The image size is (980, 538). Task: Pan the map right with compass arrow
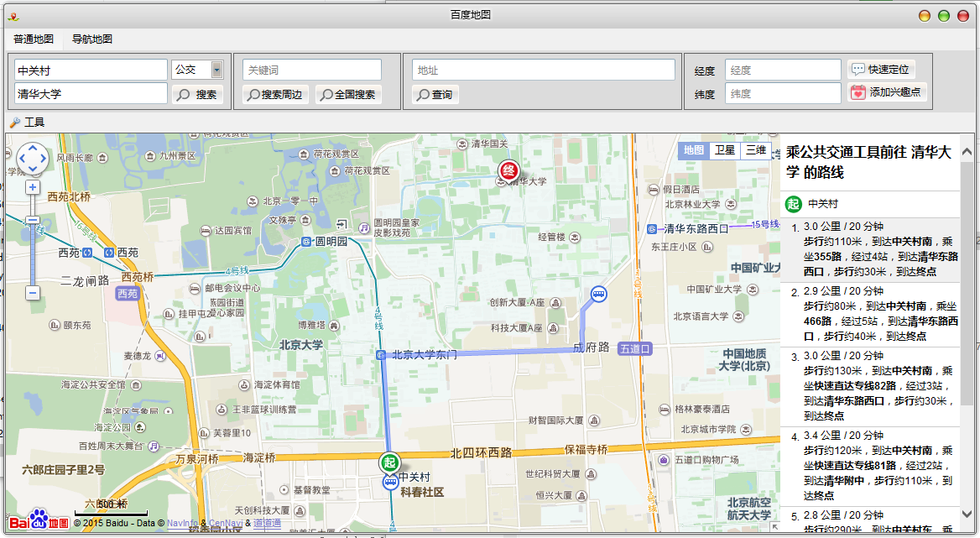point(44,158)
